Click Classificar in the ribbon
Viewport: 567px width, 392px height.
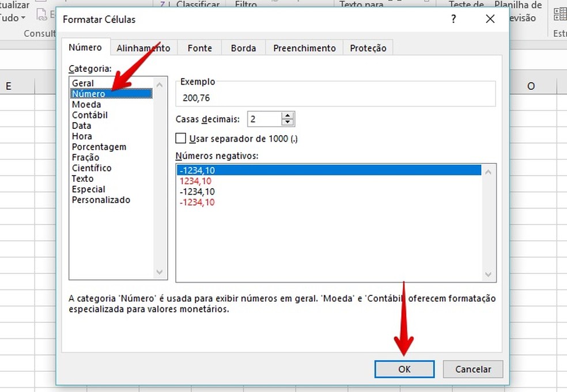click(199, 5)
